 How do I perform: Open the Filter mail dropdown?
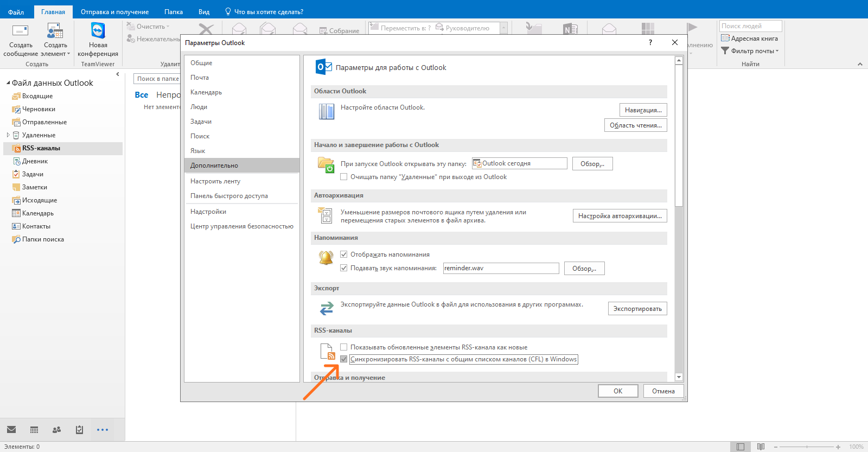click(750, 50)
